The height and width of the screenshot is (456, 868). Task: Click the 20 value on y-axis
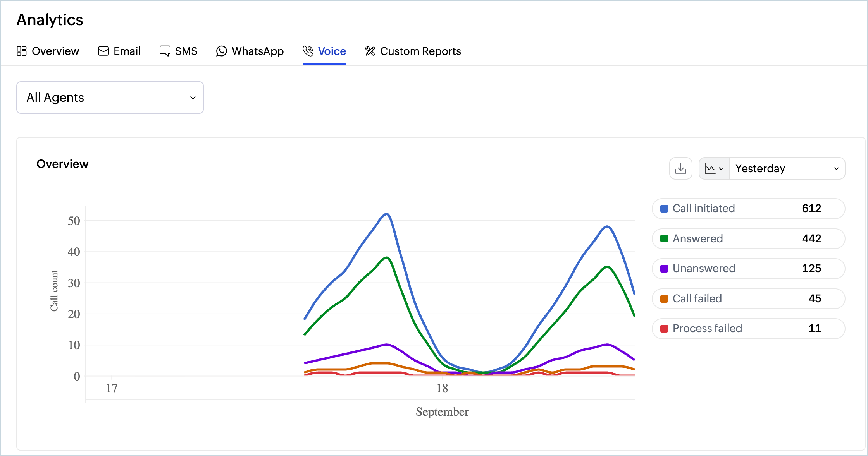74,314
